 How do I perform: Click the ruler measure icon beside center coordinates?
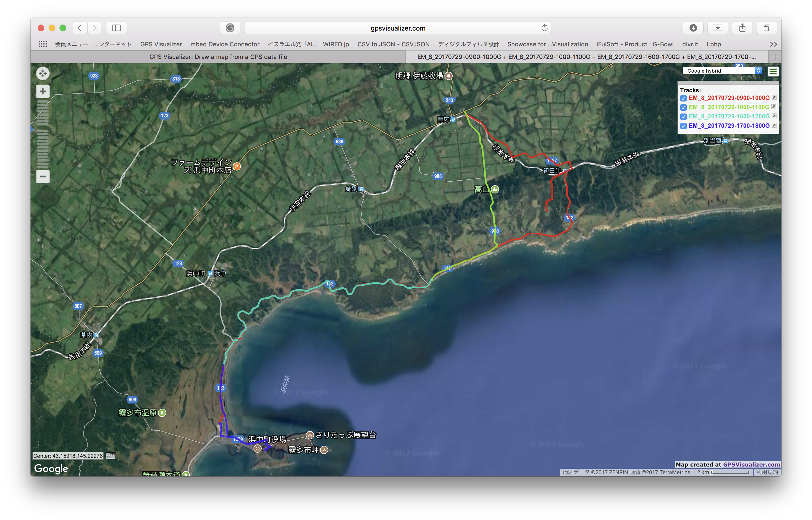(111, 456)
